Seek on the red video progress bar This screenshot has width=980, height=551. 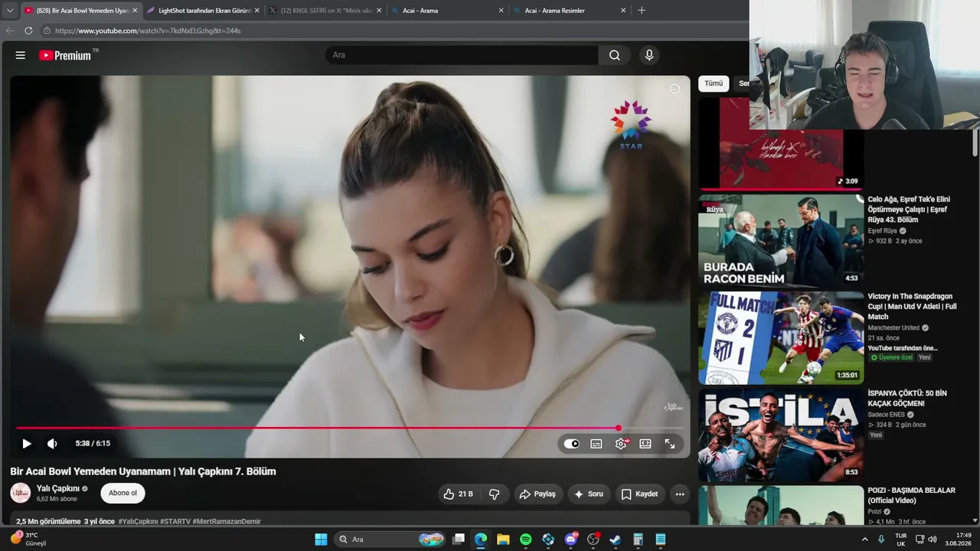click(350, 428)
